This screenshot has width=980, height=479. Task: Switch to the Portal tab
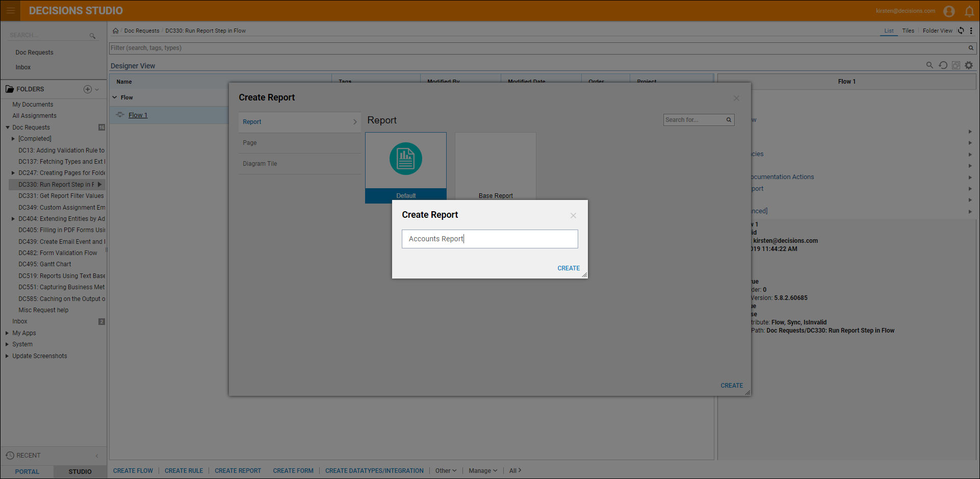27,472
